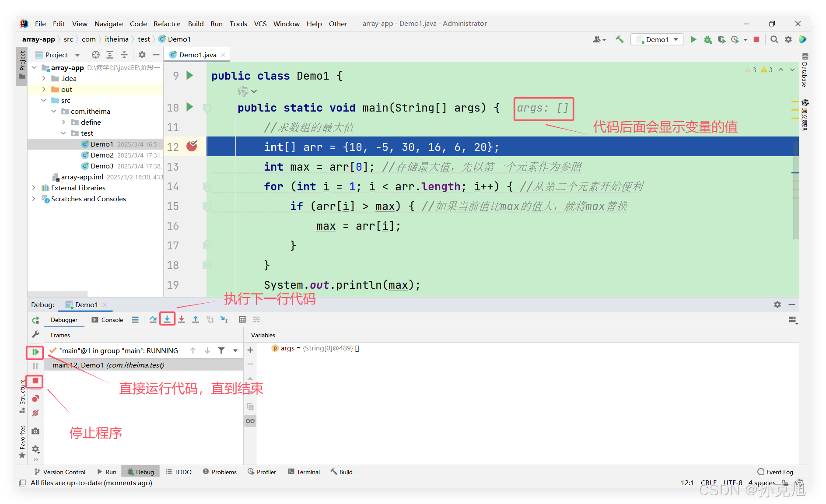
Task: Expand the .idea folder
Action: click(x=44, y=78)
